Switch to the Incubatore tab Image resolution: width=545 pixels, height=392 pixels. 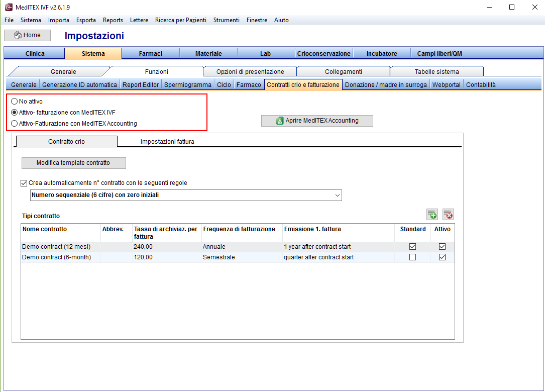pos(382,54)
